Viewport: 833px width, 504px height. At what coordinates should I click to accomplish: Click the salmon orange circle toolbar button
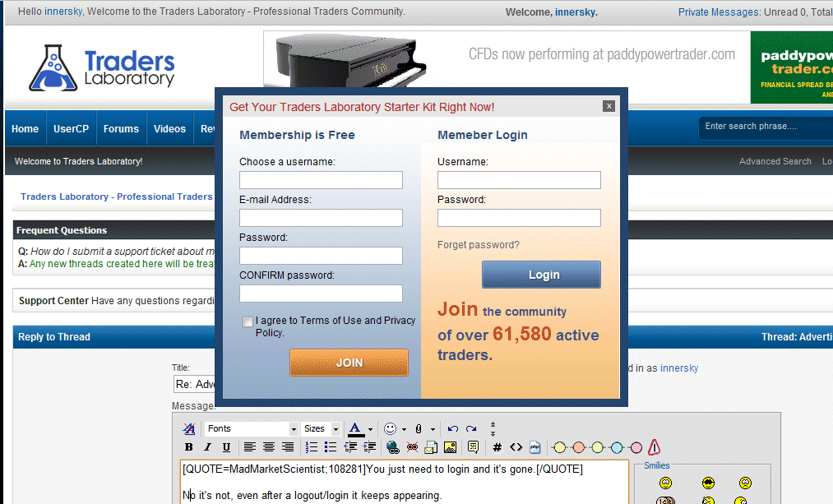579,448
